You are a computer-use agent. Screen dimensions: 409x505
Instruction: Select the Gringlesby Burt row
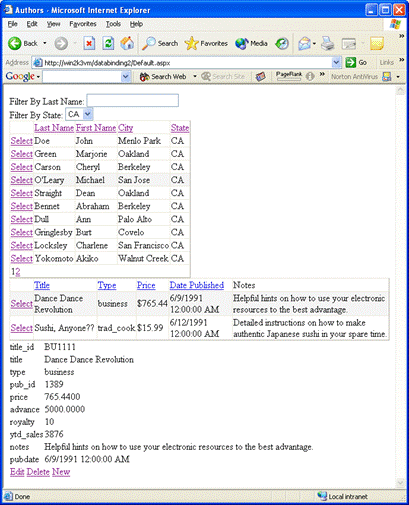pyautogui.click(x=22, y=232)
